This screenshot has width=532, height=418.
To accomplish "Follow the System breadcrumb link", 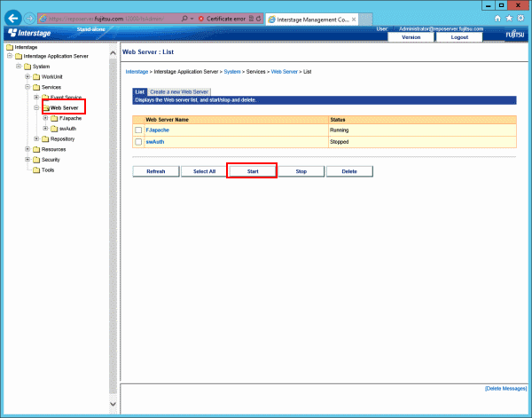I will (232, 72).
